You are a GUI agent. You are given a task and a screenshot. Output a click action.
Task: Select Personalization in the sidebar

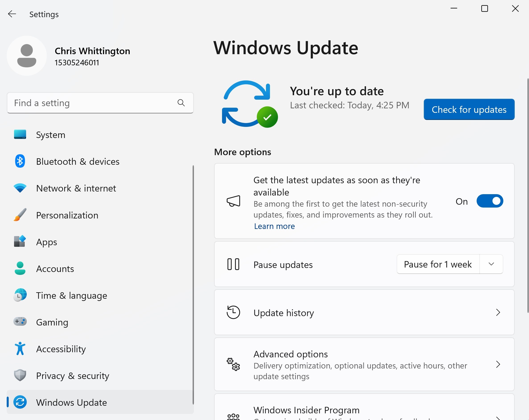click(100, 215)
